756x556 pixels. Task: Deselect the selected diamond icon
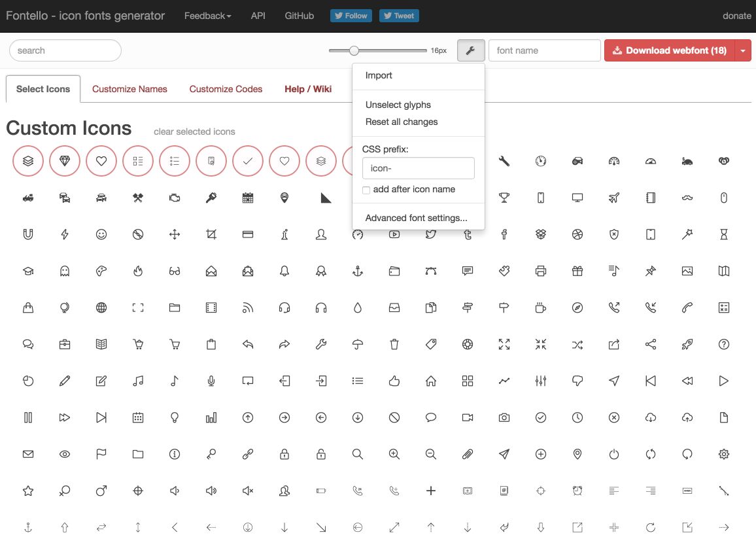[65, 161]
